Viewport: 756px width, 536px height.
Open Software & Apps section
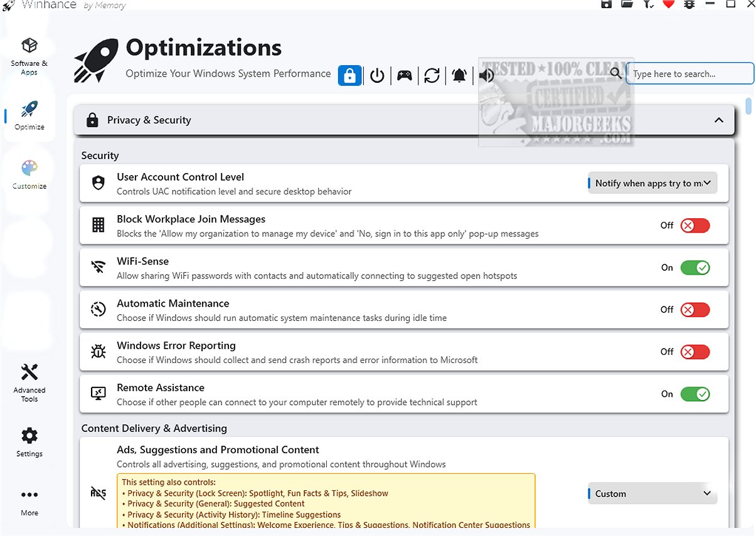[x=29, y=55]
